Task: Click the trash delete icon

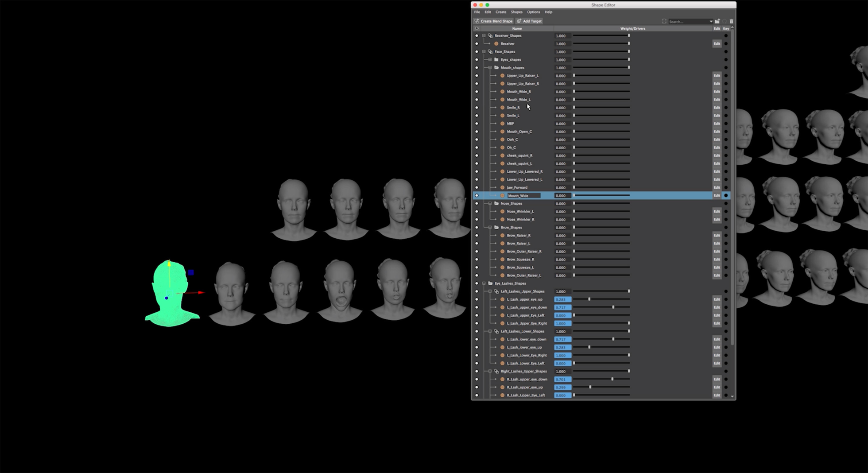Action: click(731, 21)
